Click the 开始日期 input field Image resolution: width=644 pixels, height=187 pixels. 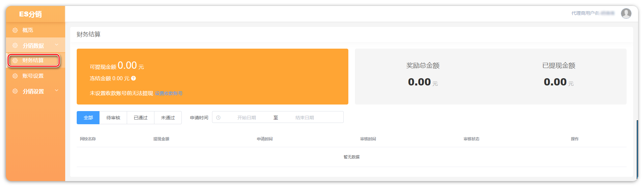(x=247, y=118)
